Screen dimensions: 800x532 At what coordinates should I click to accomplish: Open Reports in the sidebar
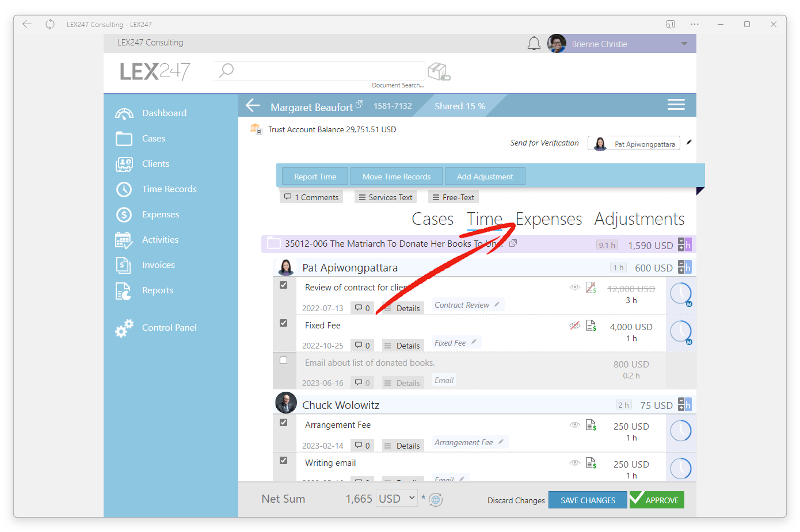[158, 290]
